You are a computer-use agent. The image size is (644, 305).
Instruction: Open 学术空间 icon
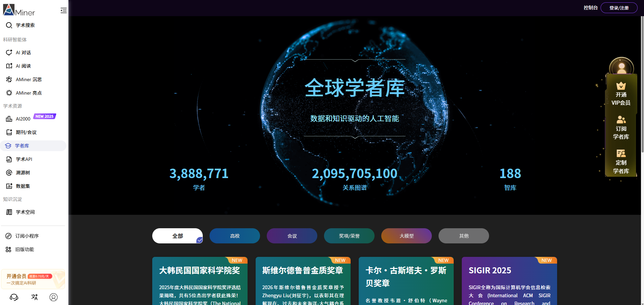click(9, 212)
